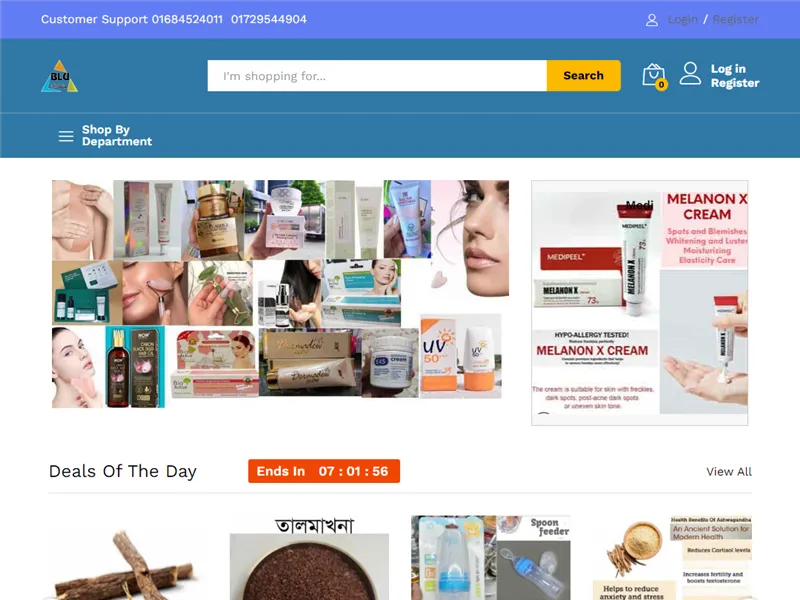Expand Shop By Department menu
This screenshot has height=600, width=800.
[117, 136]
